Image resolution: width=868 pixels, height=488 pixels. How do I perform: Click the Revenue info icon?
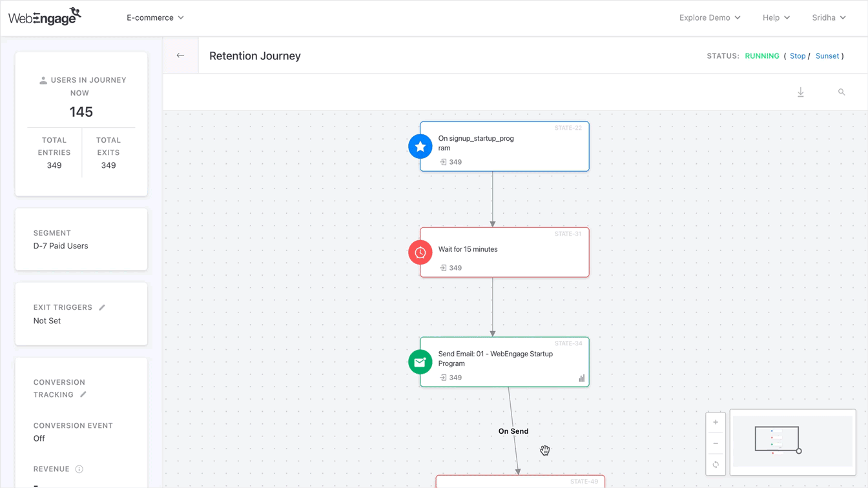(x=79, y=469)
